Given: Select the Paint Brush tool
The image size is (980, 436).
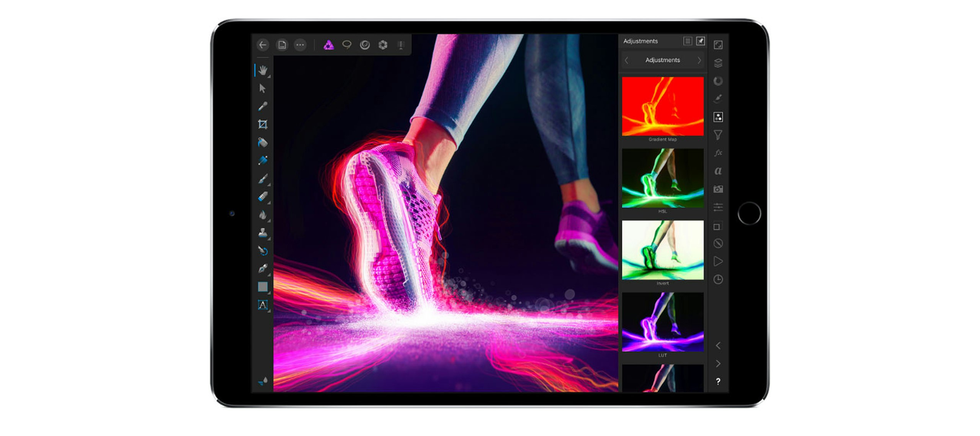Looking at the screenshot, I should (263, 179).
